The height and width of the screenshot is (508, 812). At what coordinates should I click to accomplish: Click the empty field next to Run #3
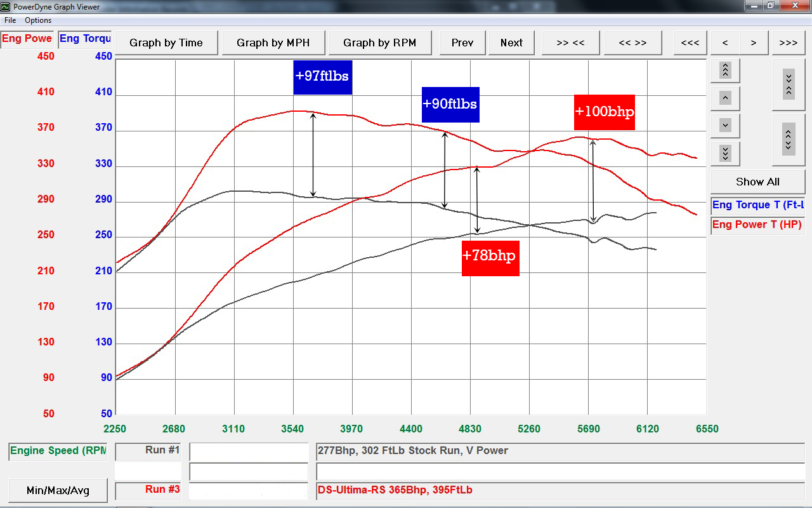pos(249,490)
